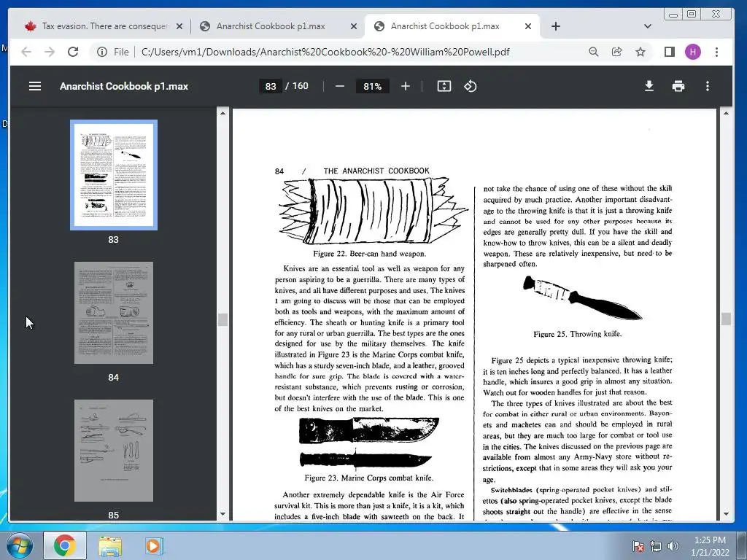Image resolution: width=747 pixels, height=560 pixels.
Task: Click the sidebar scroll up arrow
Action: (x=222, y=113)
